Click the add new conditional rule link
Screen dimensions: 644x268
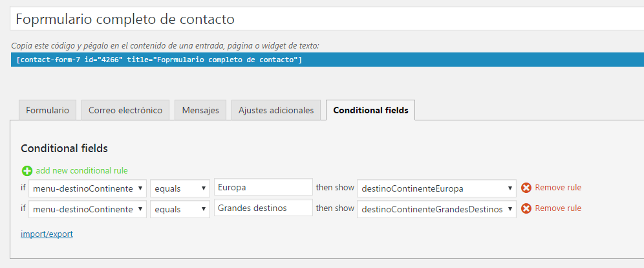click(x=81, y=171)
